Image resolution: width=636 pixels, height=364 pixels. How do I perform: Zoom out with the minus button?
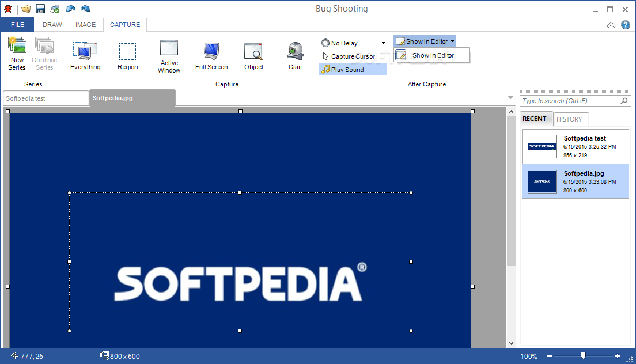click(x=550, y=356)
